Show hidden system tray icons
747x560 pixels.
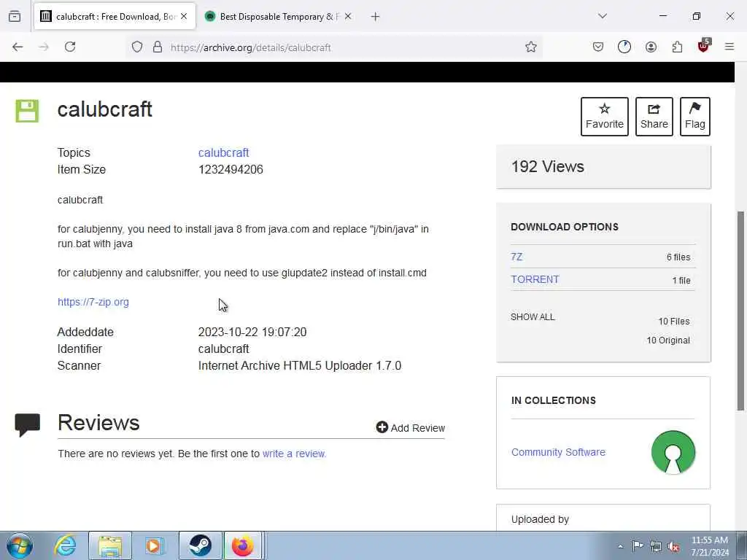[620, 547]
